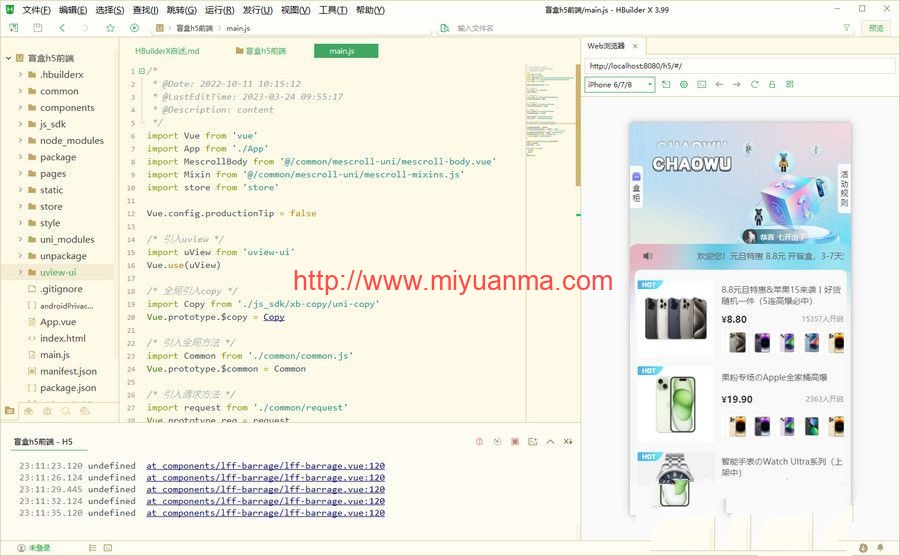Expand the uni_modules folder
The image size is (900, 556).
point(20,239)
